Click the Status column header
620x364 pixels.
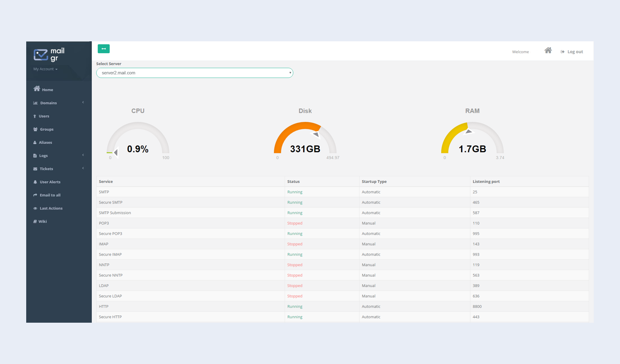click(x=293, y=182)
